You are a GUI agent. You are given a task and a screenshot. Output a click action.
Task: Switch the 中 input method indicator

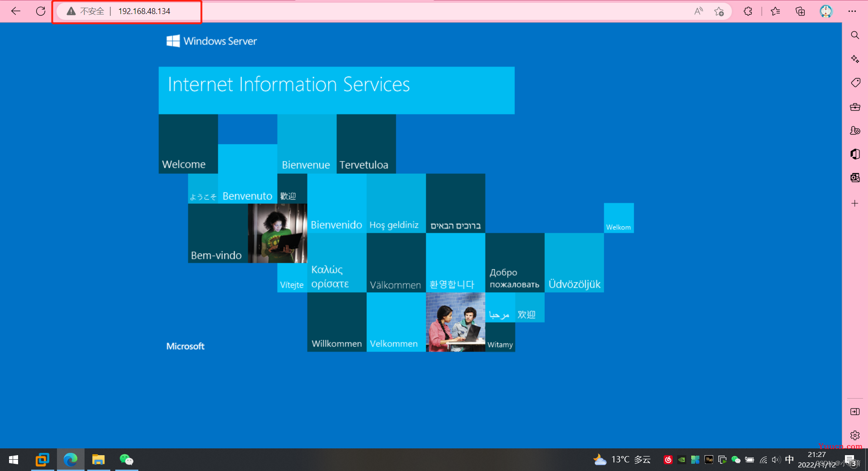pyautogui.click(x=789, y=460)
